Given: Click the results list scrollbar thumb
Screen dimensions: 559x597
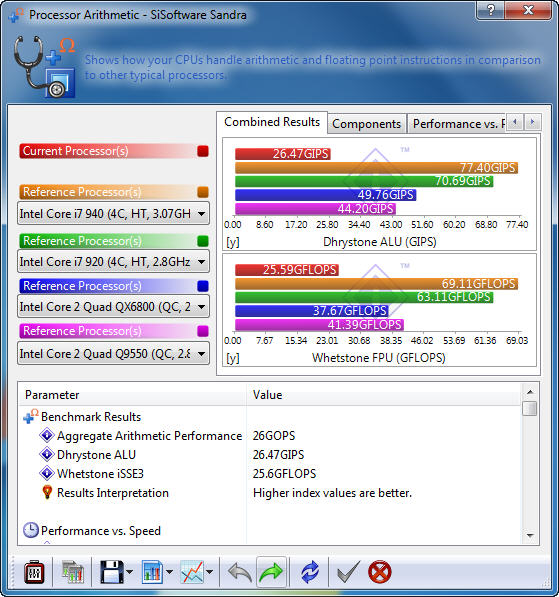Looking at the screenshot, I should (530, 408).
